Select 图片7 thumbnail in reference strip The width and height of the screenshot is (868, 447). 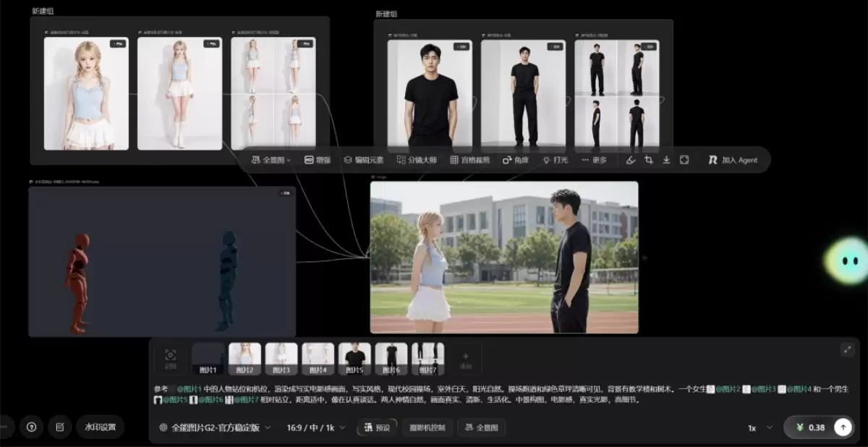click(x=427, y=358)
